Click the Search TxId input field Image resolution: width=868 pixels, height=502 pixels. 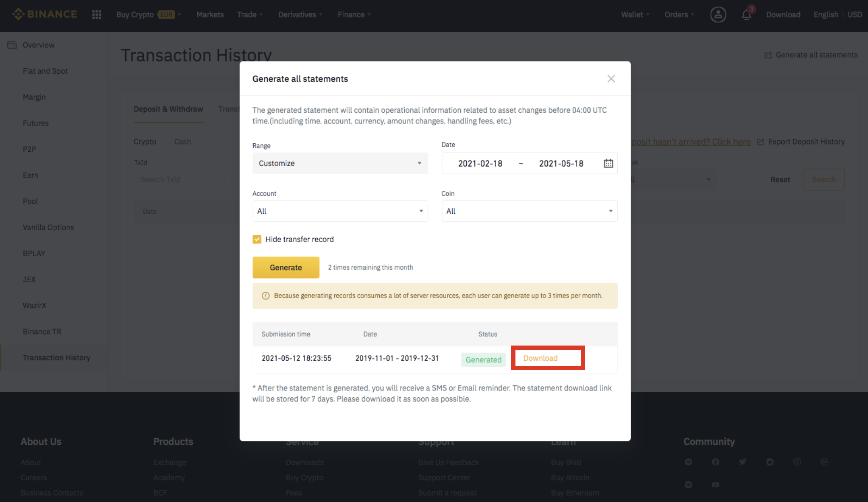[x=182, y=180]
